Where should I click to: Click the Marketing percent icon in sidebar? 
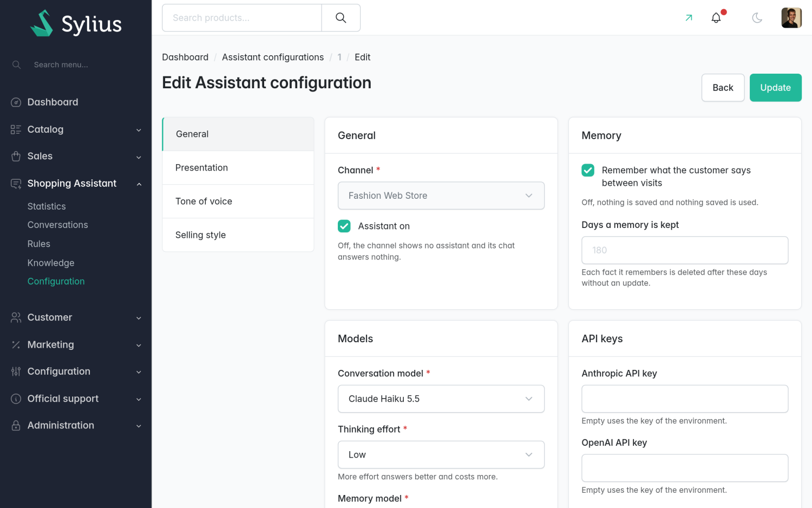[16, 344]
